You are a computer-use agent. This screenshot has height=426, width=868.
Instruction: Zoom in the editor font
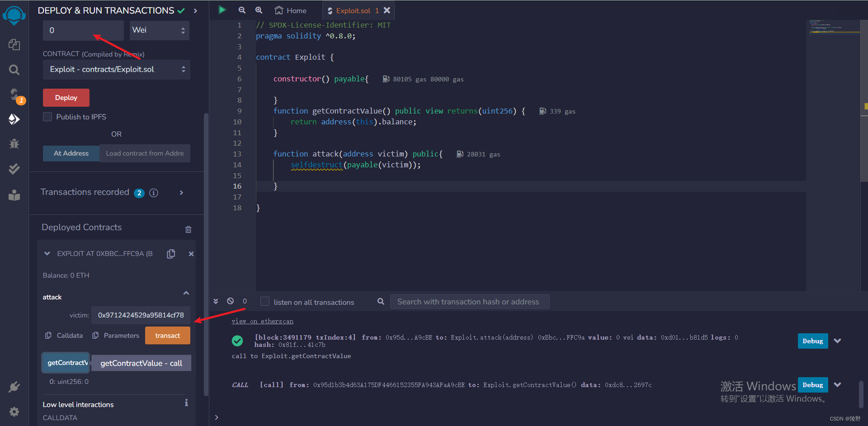[x=259, y=10]
